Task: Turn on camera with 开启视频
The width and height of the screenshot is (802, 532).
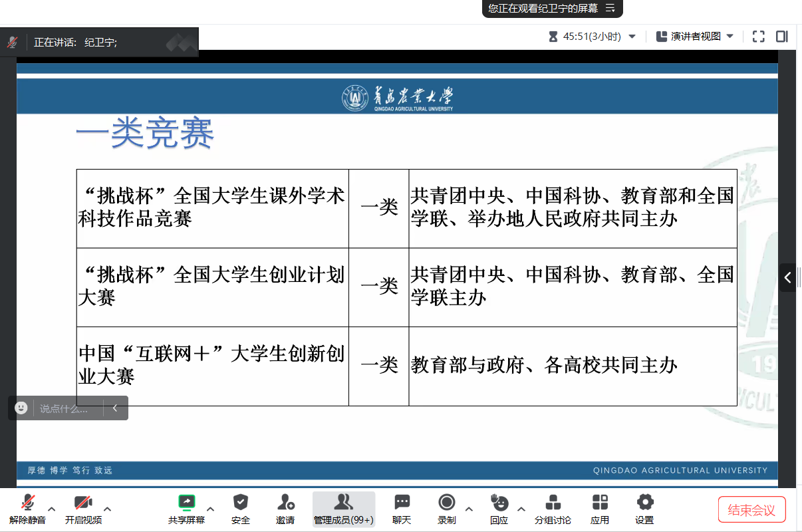Action: 83,509
